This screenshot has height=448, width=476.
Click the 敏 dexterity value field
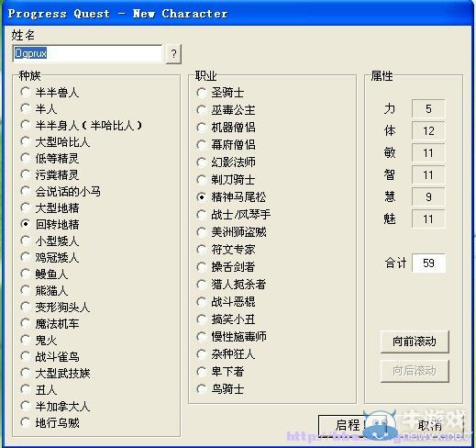click(428, 153)
